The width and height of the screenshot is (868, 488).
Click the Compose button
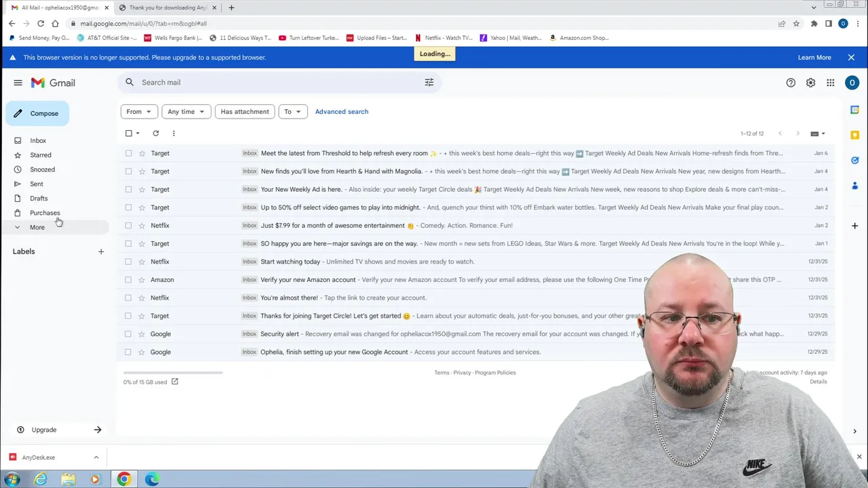(37, 113)
